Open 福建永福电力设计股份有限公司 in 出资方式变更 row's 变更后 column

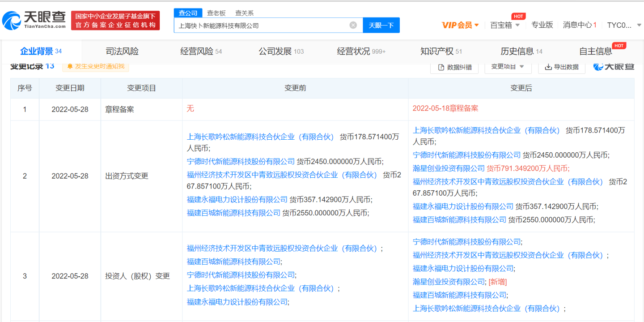tap(463, 206)
